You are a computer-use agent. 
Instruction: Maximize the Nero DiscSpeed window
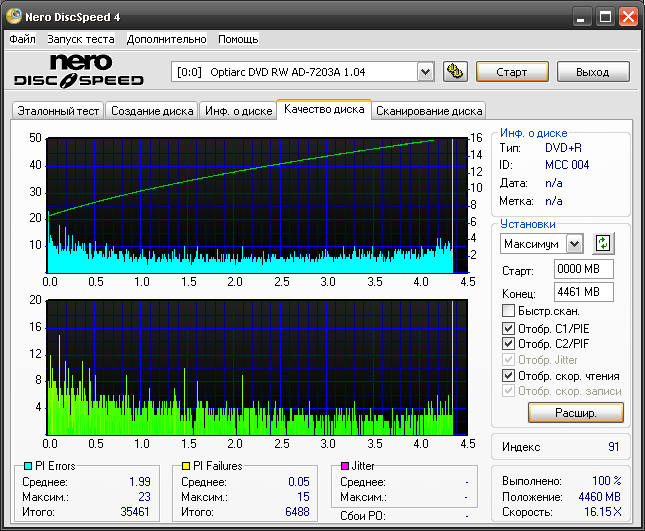point(605,16)
